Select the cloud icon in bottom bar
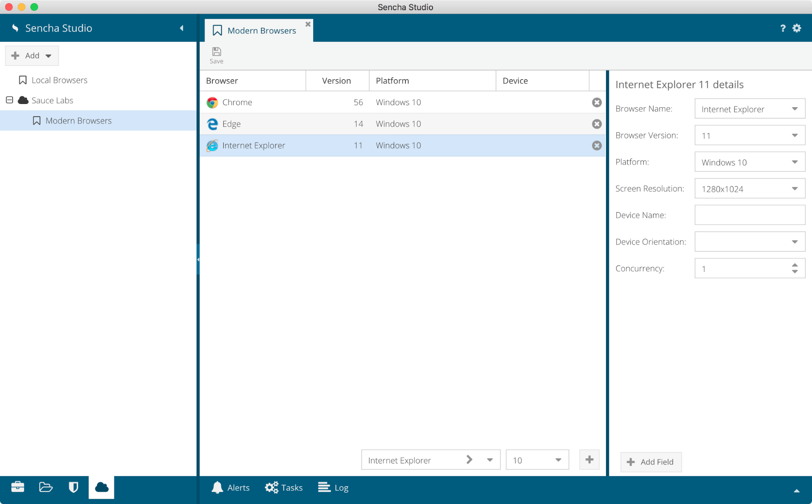 click(x=102, y=487)
